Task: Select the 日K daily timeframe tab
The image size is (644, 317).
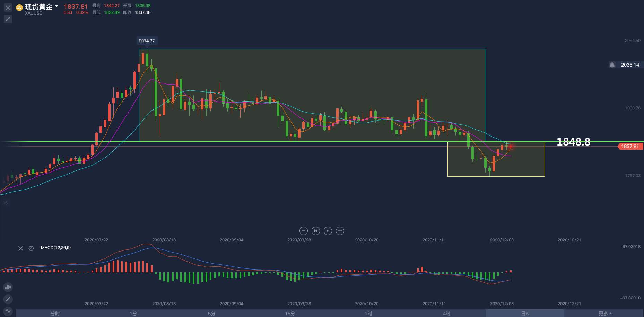Action: tap(525, 314)
